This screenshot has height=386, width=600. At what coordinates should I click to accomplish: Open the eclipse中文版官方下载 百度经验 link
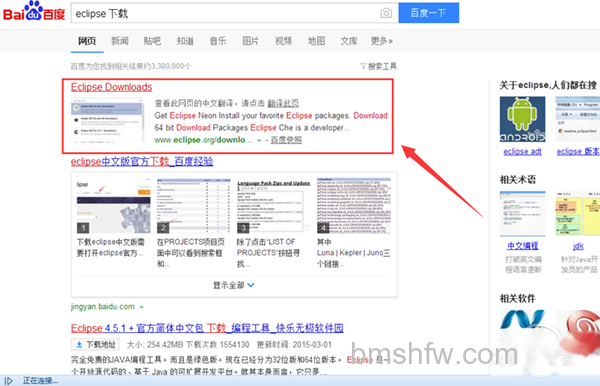pos(142,161)
